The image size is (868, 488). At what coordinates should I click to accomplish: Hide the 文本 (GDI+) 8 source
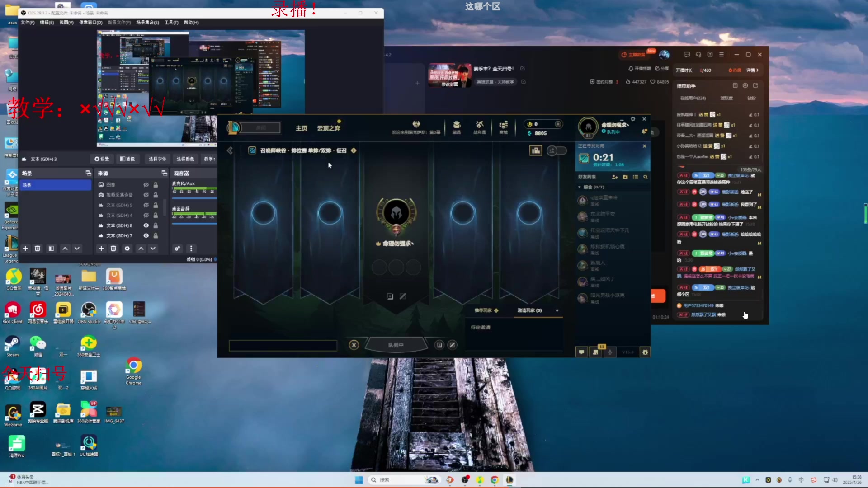[x=146, y=225]
